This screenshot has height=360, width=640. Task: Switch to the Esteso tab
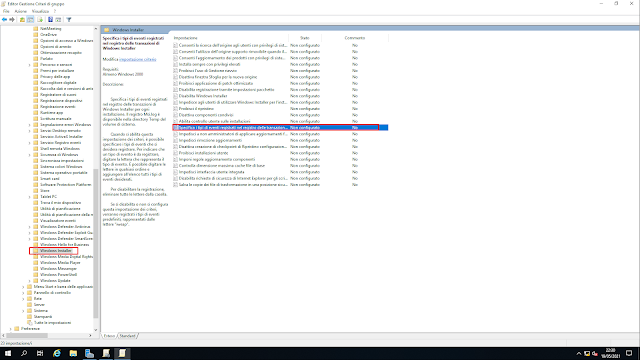tap(109, 336)
